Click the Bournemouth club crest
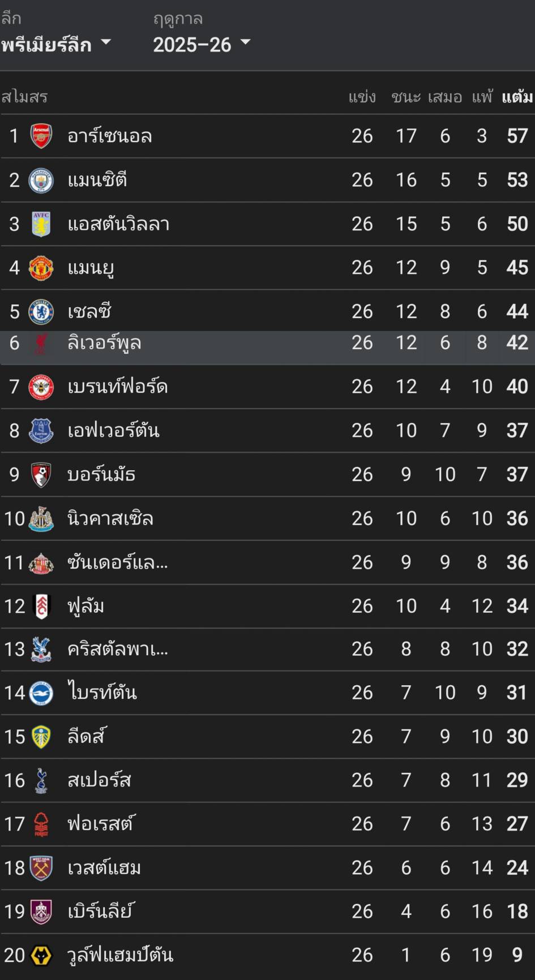The width and height of the screenshot is (535, 980). 41,475
